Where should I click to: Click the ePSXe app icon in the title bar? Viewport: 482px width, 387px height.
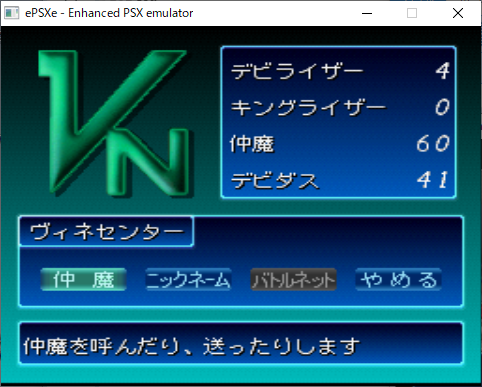click(x=11, y=13)
